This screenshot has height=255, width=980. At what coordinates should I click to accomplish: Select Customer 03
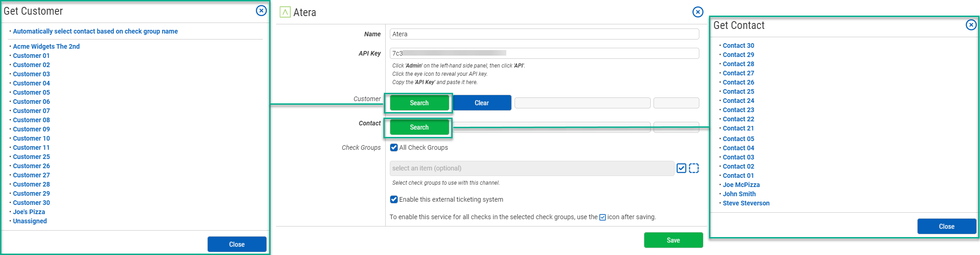(31, 74)
